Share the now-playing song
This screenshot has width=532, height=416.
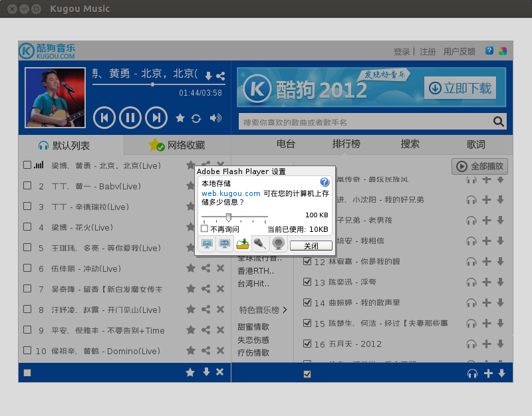pyautogui.click(x=221, y=76)
